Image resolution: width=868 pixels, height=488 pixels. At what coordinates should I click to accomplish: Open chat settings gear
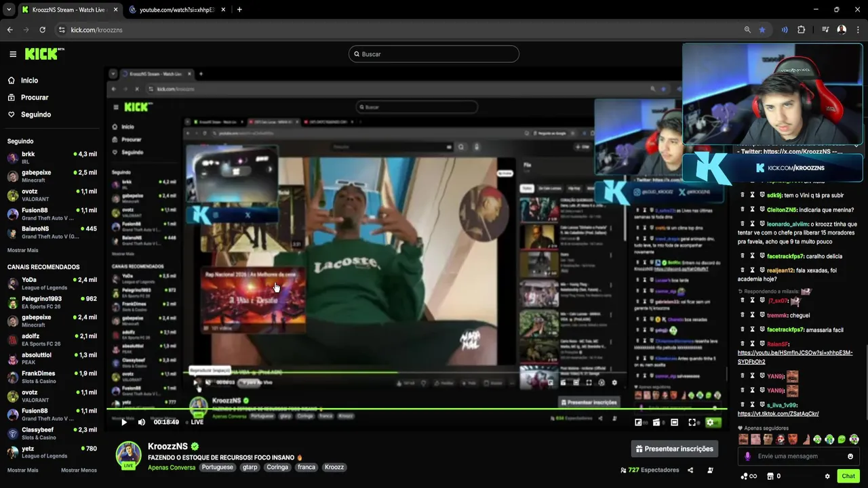[827, 476]
